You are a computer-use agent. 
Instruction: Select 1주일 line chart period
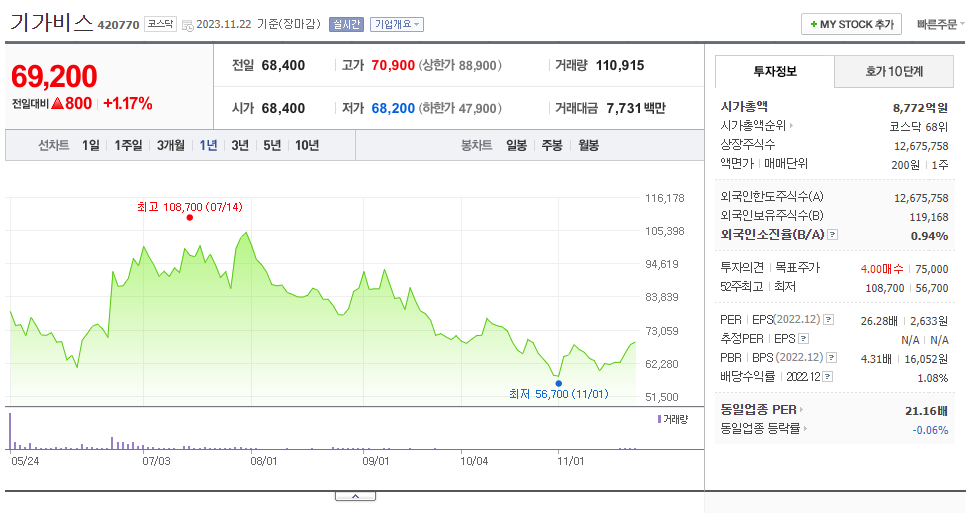128,145
